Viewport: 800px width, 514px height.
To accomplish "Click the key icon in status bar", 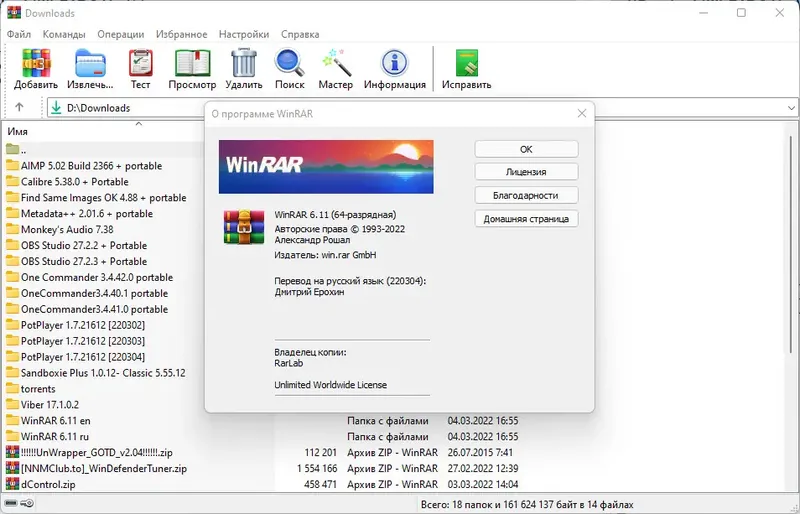I will pyautogui.click(x=27, y=503).
